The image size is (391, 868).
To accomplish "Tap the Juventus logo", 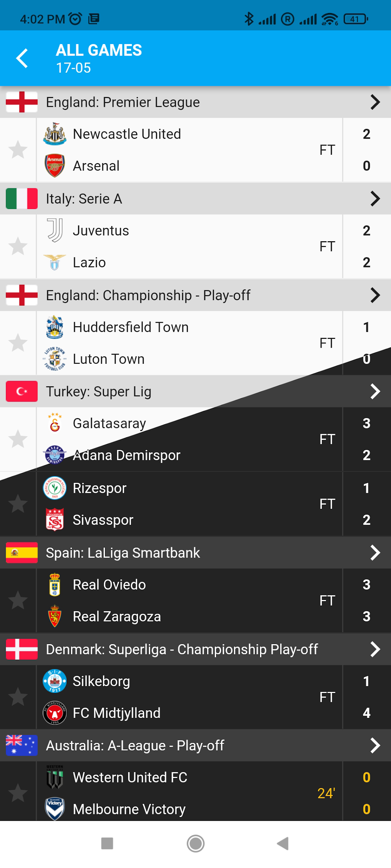I will [55, 230].
